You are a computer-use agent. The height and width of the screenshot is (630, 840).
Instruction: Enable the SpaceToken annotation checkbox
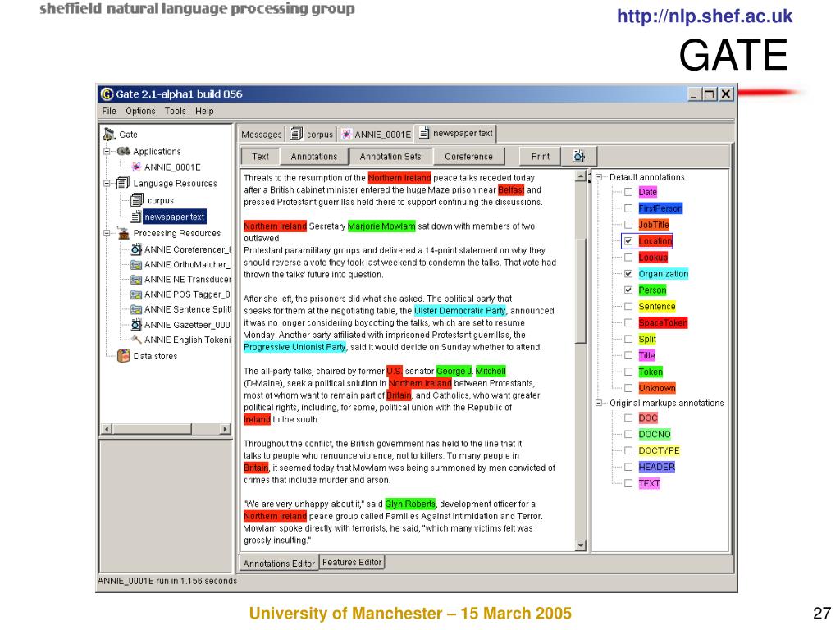(x=628, y=322)
